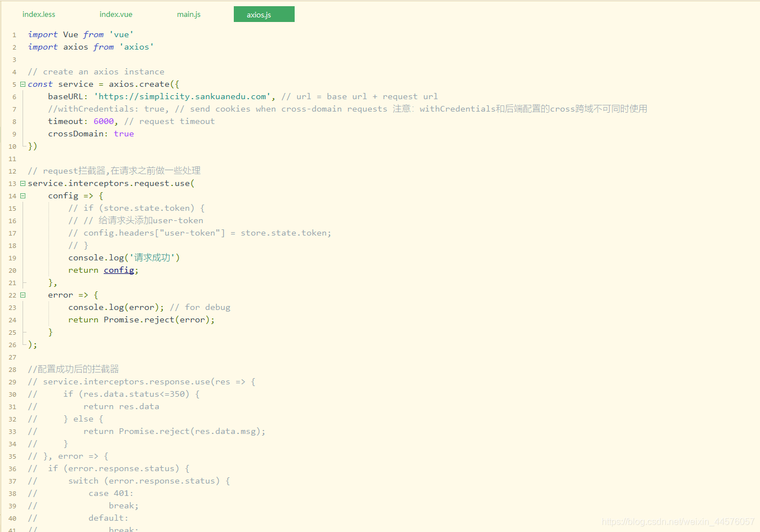760x532 pixels.
Task: Click the 'if (res.data.status<=350) {' comment
Action: click(131, 394)
